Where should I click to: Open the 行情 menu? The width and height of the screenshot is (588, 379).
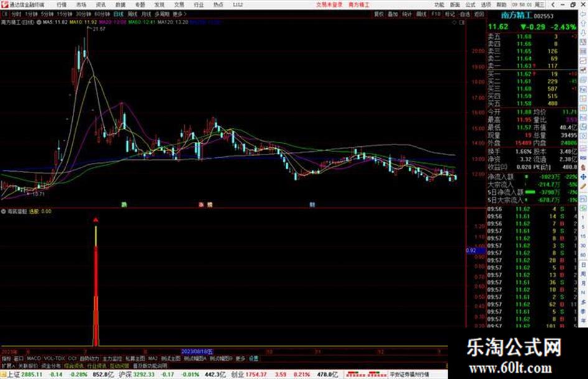62,5
